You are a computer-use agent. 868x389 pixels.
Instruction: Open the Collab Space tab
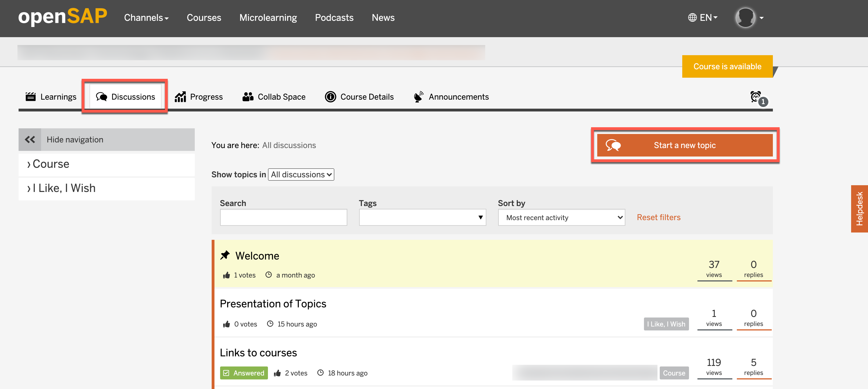[274, 97]
